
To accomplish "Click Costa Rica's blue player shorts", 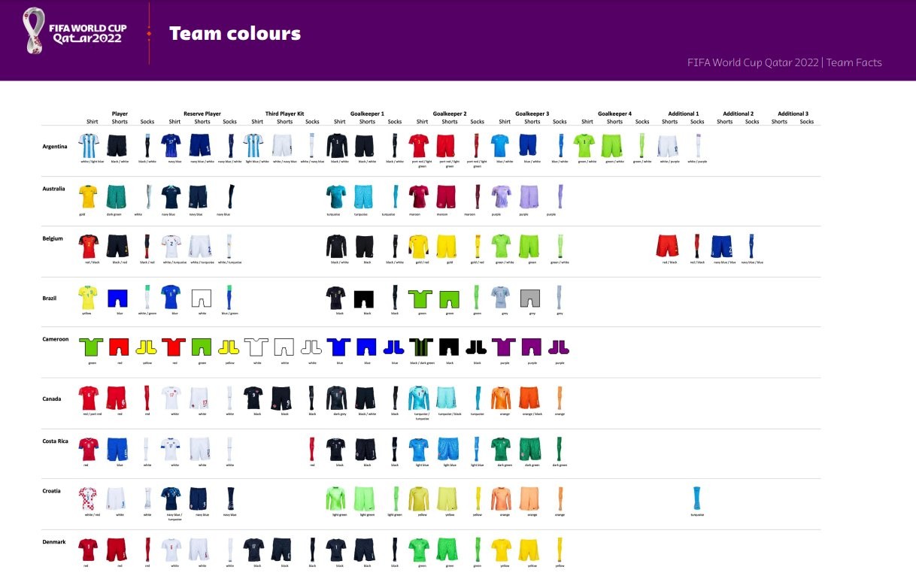I will (x=117, y=449).
